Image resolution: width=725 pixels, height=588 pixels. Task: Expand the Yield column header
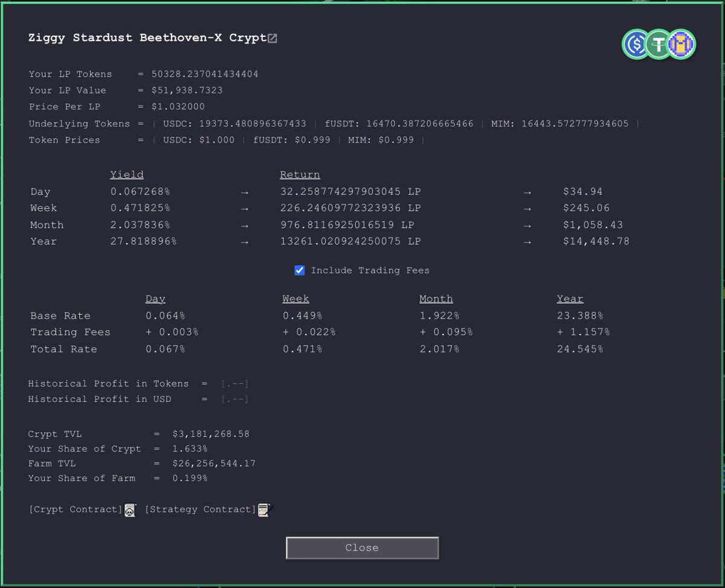pos(126,174)
